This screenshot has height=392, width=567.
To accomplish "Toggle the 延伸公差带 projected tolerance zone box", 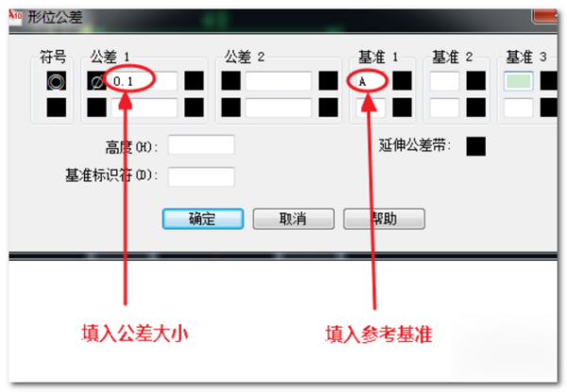I will (476, 146).
